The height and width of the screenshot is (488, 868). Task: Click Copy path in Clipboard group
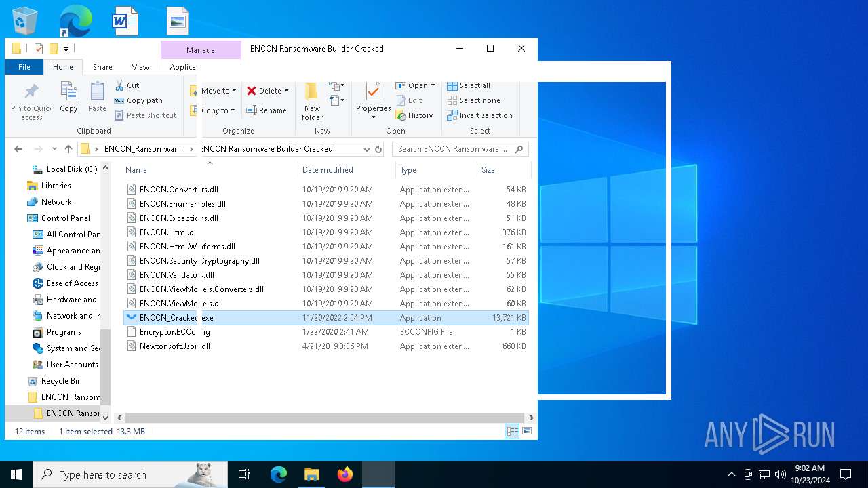[138, 100]
